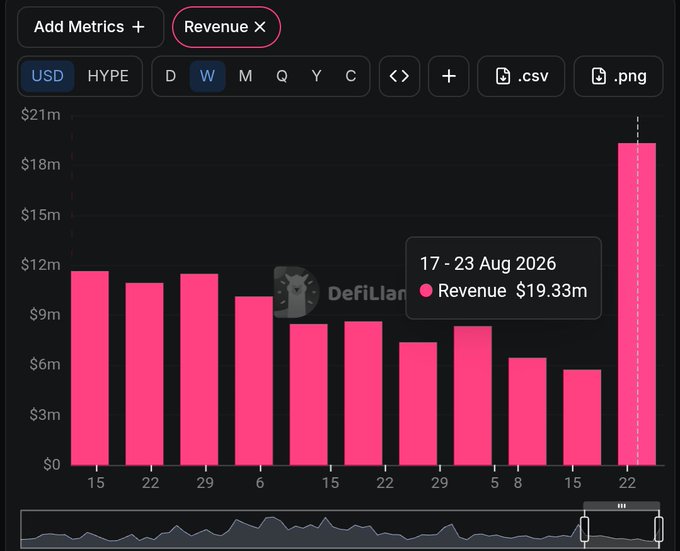680x551 pixels.
Task: Select weekly (W) interval
Action: click(x=207, y=76)
